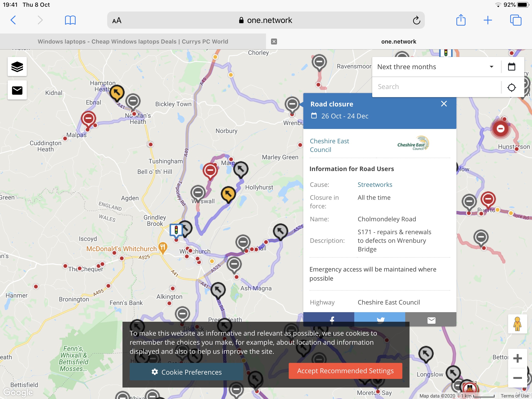
Task: Expand the Next three months dropdown
Action: click(436, 67)
